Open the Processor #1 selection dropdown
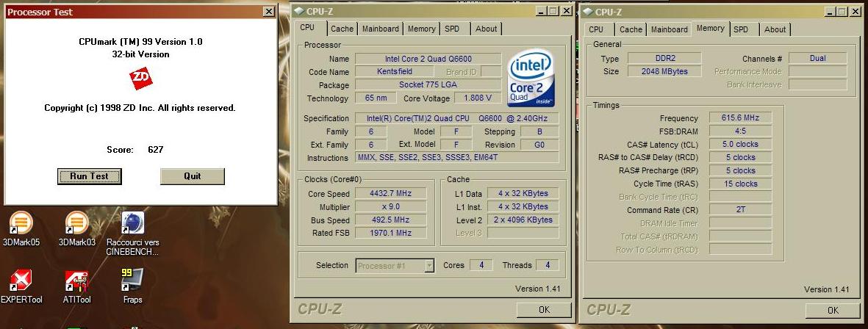Screen dimensions: 868x329 (x=395, y=265)
